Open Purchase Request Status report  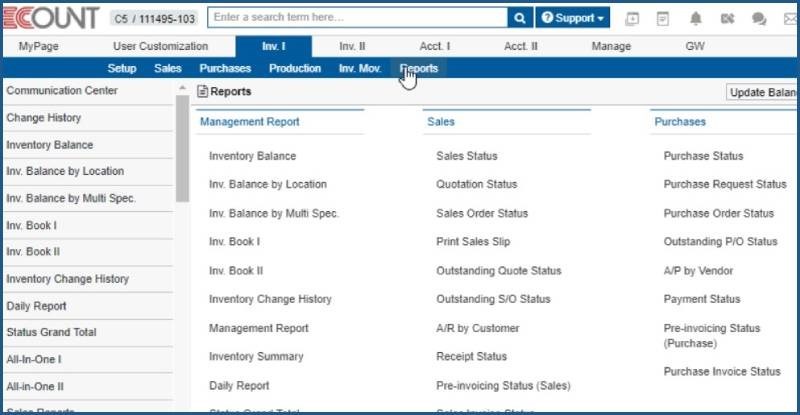(x=724, y=184)
